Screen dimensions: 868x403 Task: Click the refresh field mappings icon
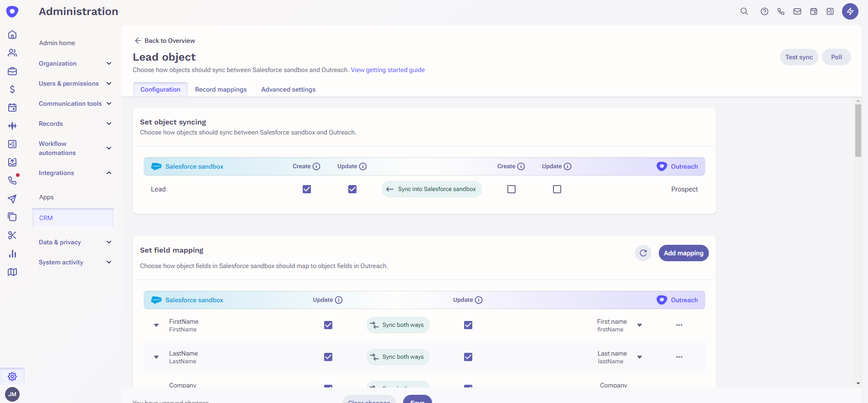[x=643, y=253]
